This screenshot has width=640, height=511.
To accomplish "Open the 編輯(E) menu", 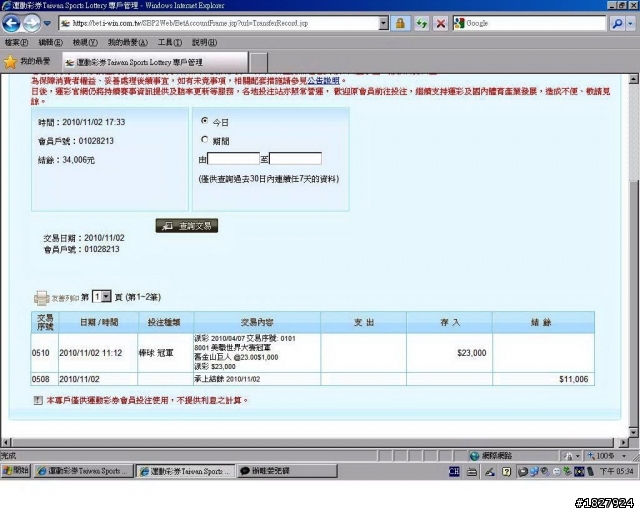I will [x=51, y=42].
